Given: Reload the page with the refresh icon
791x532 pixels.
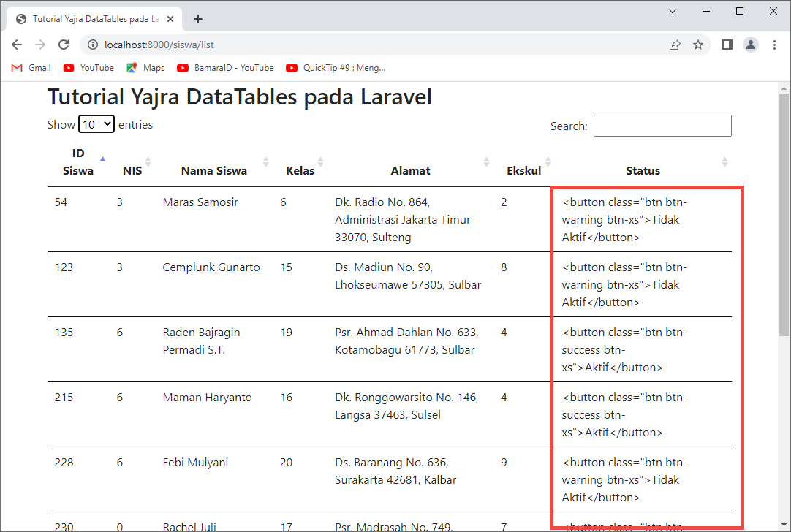Looking at the screenshot, I should coord(64,45).
